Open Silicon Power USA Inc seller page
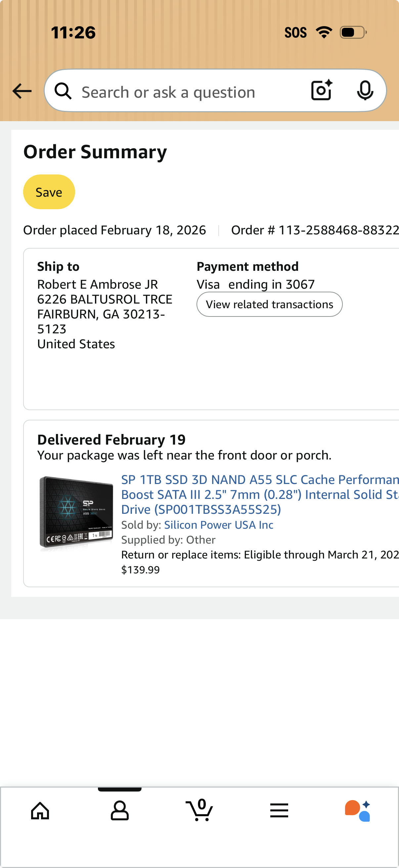Image resolution: width=399 pixels, height=868 pixels. coord(219,525)
